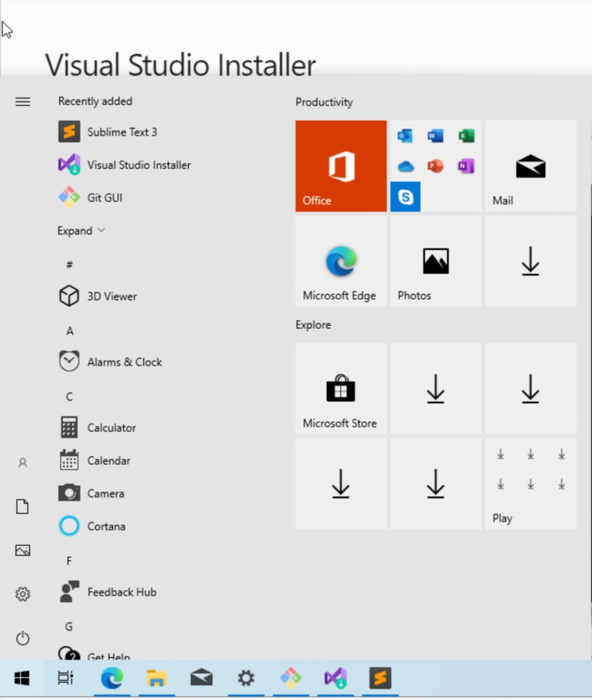This screenshot has width=592, height=700.
Task: Switch to Git GUI on the taskbar
Action: [290, 678]
